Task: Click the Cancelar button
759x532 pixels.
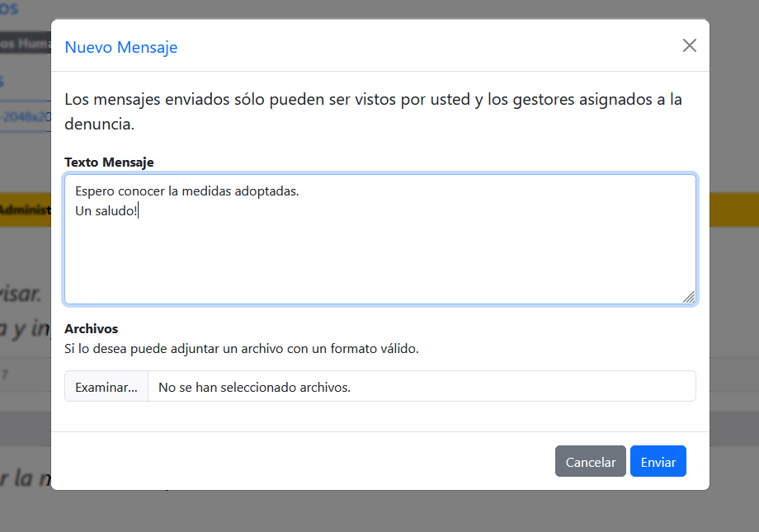Action: click(590, 461)
